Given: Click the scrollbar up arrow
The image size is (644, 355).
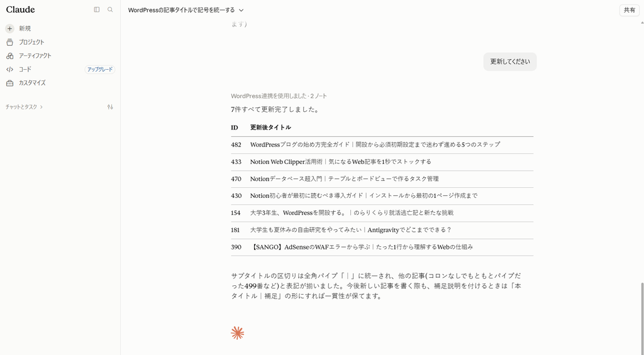Looking at the screenshot, I should [x=641, y=23].
